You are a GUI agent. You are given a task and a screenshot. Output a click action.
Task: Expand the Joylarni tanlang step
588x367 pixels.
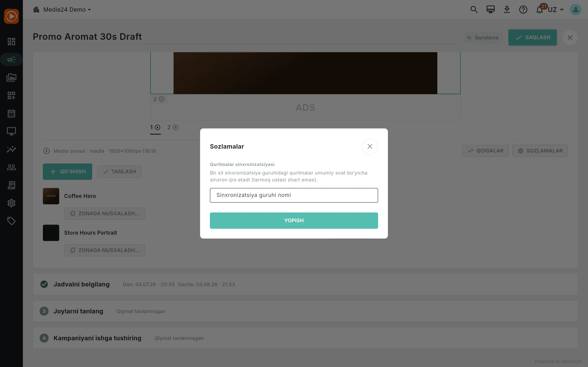pyautogui.click(x=305, y=311)
